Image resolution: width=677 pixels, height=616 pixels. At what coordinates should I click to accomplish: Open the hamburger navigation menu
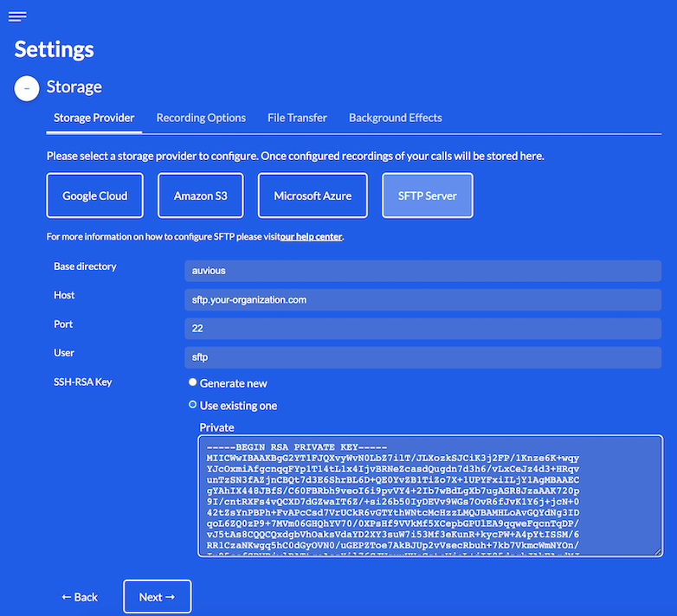tap(17, 16)
